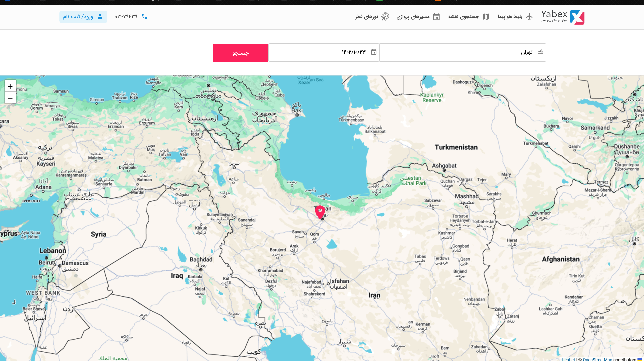Click ورود / ثبت نام login button
Viewport: 644px width, 361px height.
[x=83, y=17]
